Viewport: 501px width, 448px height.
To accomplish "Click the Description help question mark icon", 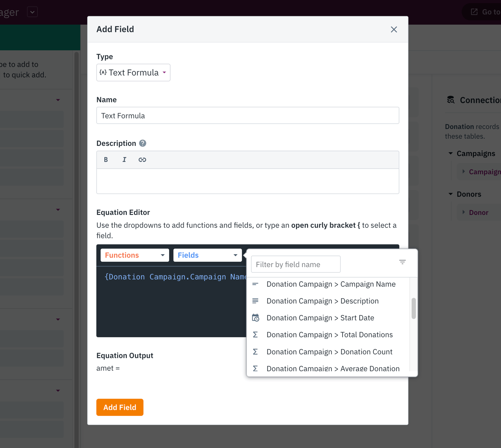I will click(143, 143).
